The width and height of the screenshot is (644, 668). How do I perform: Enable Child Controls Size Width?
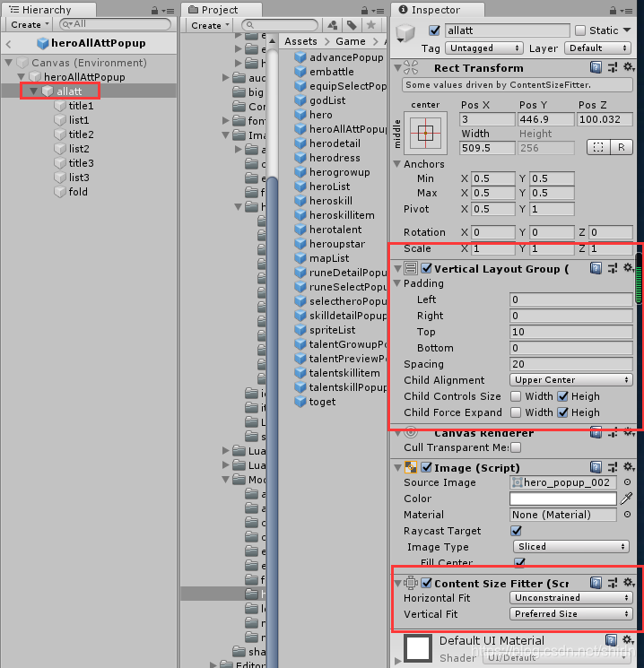point(515,396)
